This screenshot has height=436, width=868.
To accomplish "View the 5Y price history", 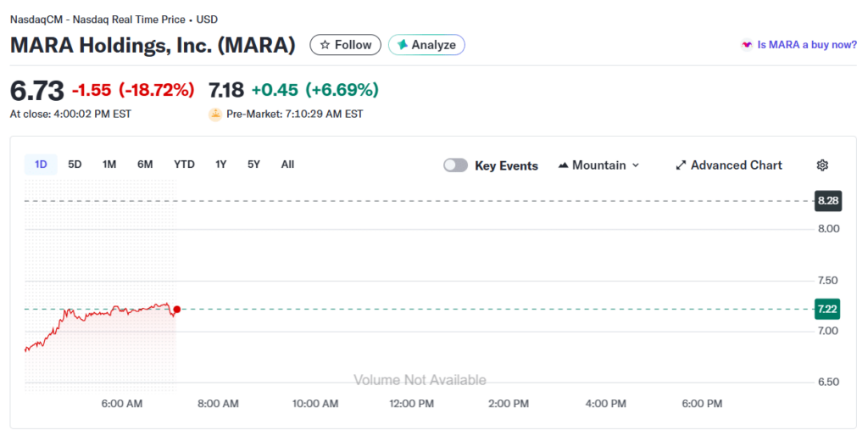I will click(x=253, y=165).
